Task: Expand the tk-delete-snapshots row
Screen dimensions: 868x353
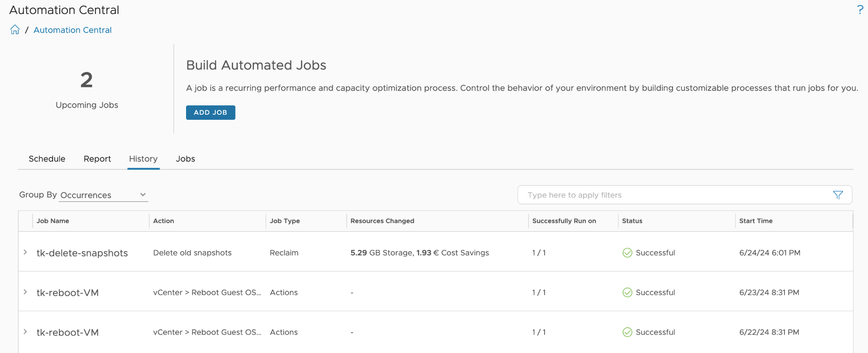Action: point(25,252)
